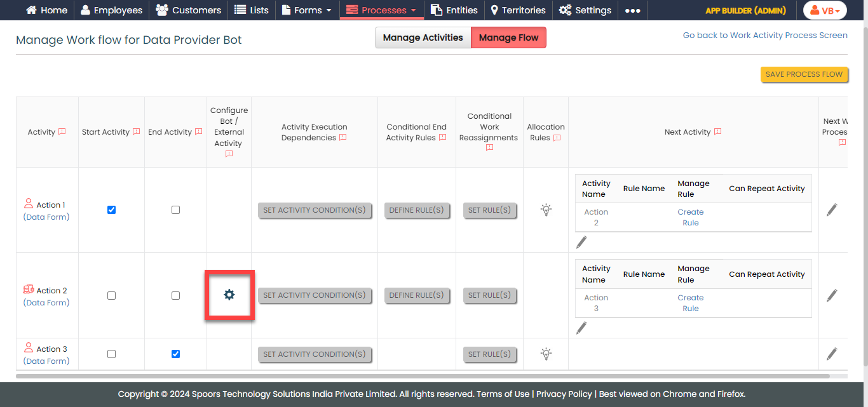Screen dimensions: 868x407
Task: Switch to Manage Activities tab
Action: tap(423, 37)
